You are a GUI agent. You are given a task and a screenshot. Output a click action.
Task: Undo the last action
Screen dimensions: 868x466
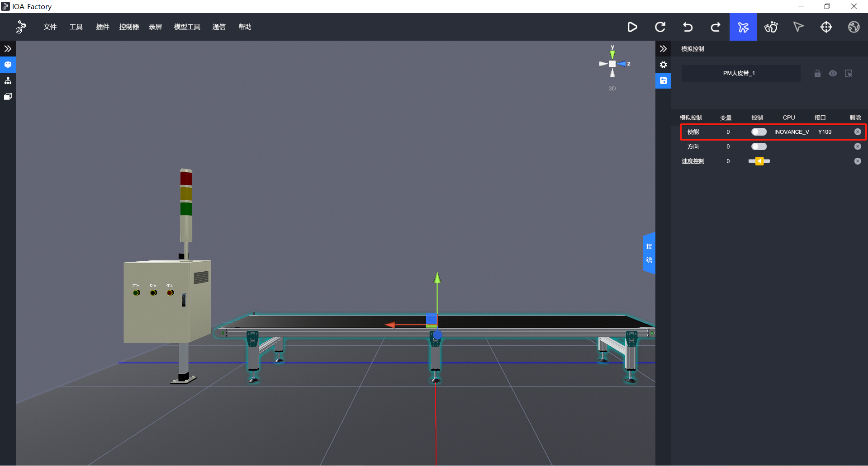pos(688,27)
